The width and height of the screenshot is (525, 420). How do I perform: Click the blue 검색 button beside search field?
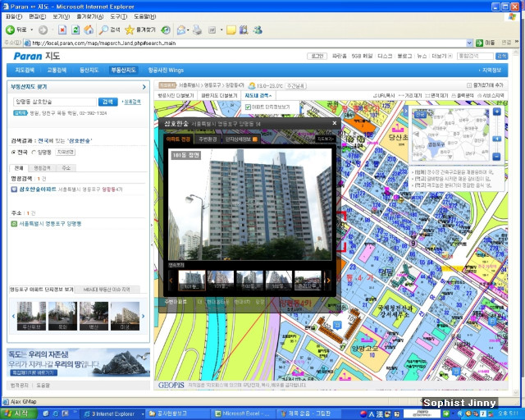pyautogui.click(x=107, y=102)
